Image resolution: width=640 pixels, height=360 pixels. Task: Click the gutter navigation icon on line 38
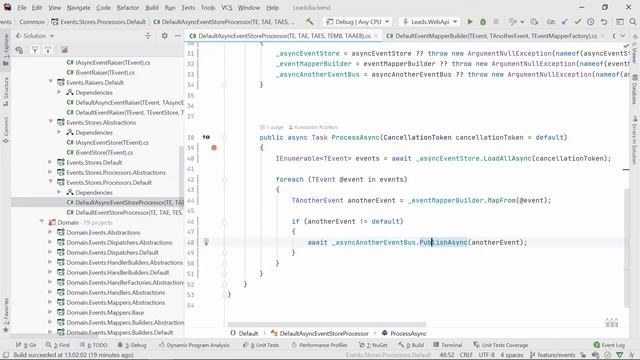206,138
